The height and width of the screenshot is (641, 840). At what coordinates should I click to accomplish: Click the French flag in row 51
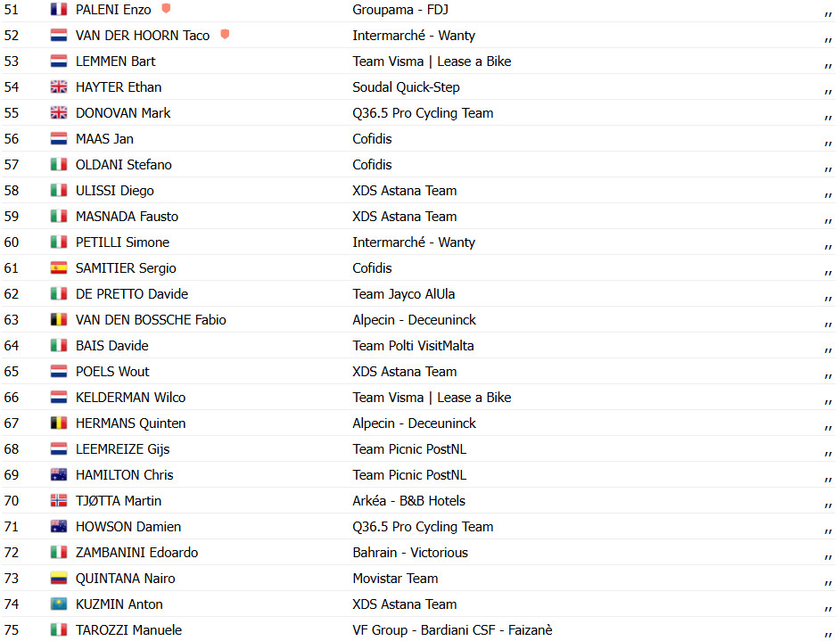click(x=59, y=9)
